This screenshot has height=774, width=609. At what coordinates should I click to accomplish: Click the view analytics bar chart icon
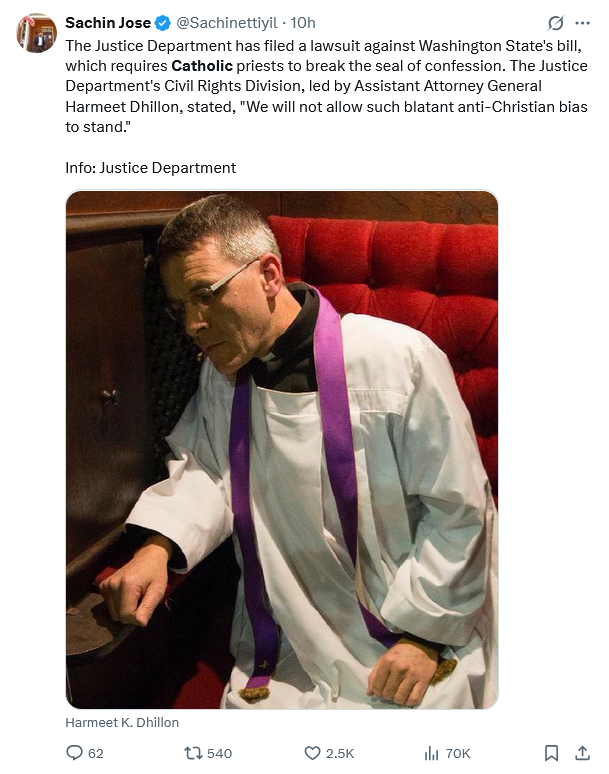click(431, 753)
